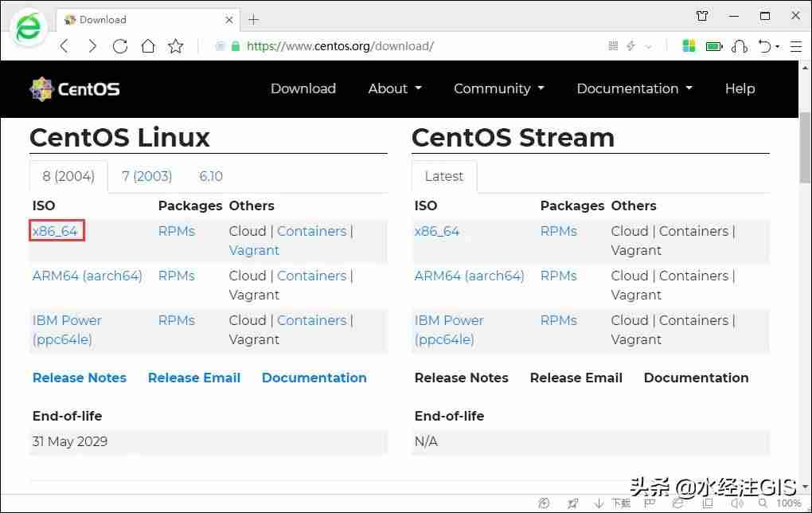Open Containers in CentOS Linux IBM Power row
Image resolution: width=812 pixels, height=513 pixels.
click(x=312, y=320)
